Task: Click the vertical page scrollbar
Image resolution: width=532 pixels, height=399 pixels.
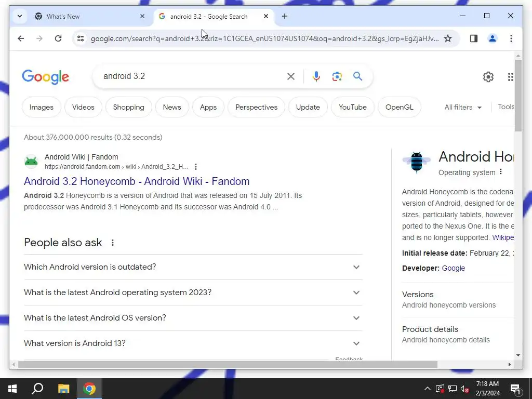Action: click(518, 95)
